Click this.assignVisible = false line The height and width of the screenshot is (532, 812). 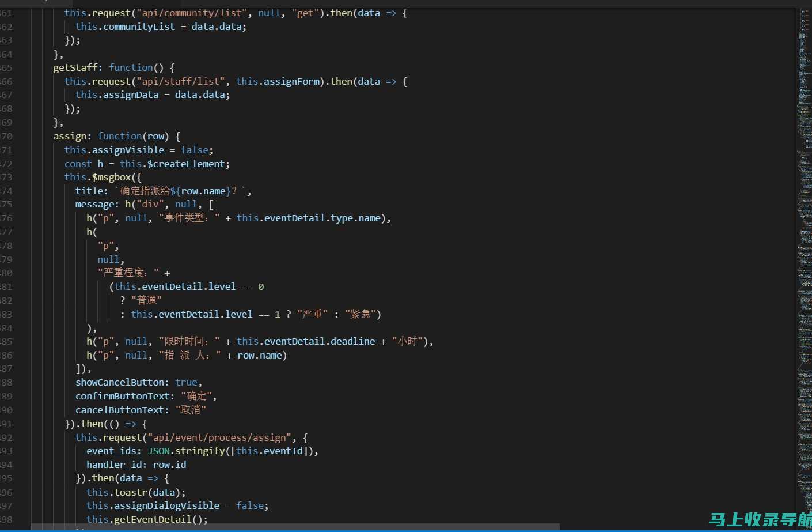[139, 150]
